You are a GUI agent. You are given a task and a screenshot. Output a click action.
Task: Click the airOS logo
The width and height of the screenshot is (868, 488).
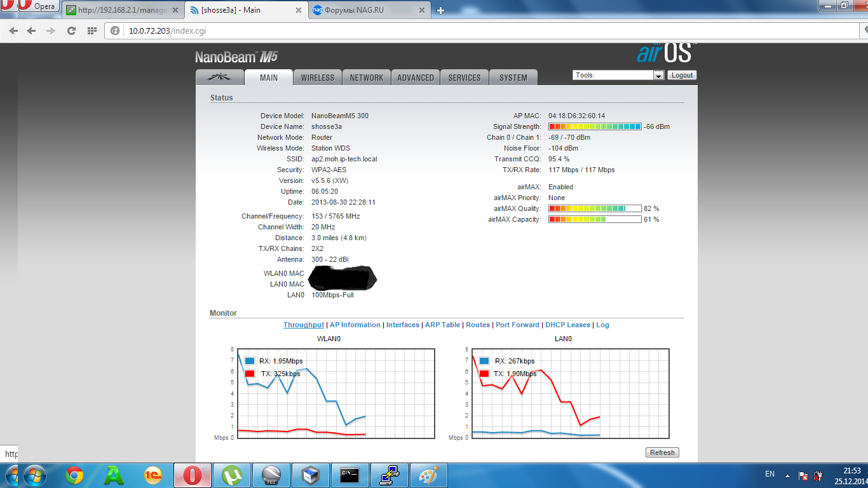666,52
